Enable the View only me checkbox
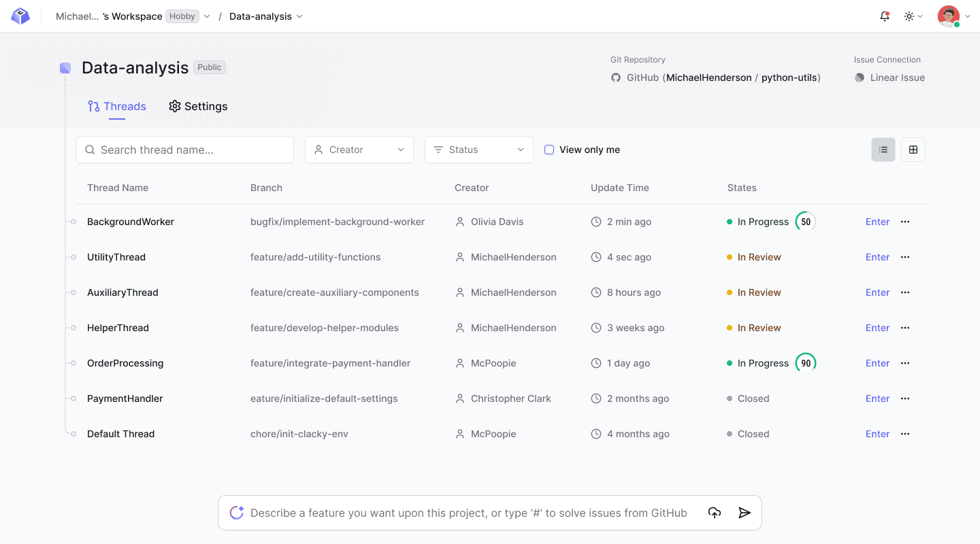Viewport: 980px width, 544px height. click(x=549, y=150)
